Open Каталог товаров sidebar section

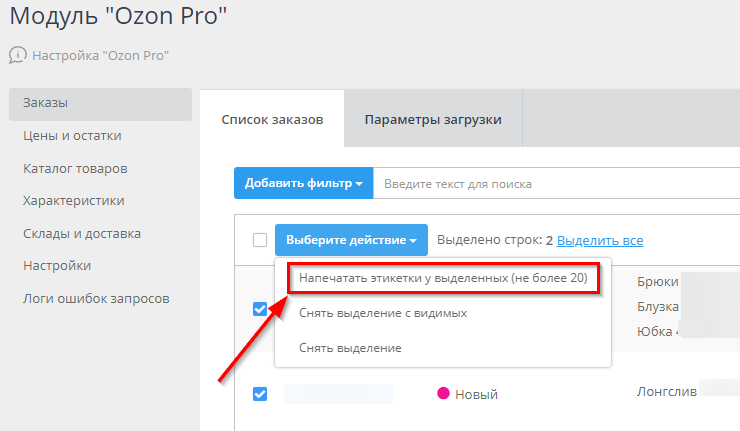pos(75,168)
